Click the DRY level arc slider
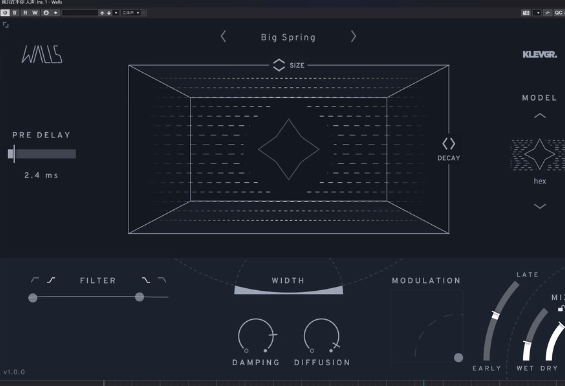This screenshot has width=565, height=386. [555, 341]
